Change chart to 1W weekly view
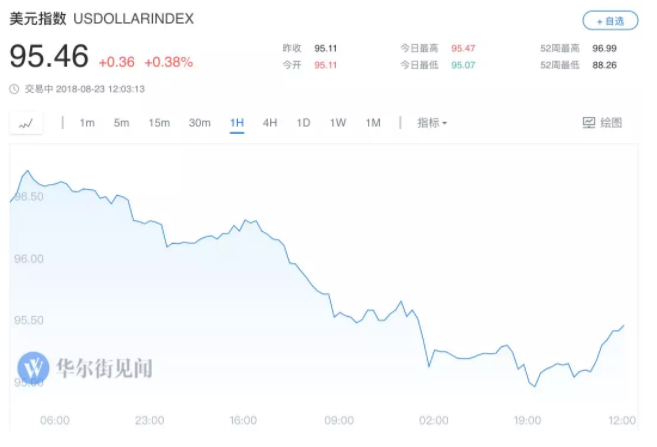This screenshot has width=657, height=447. click(338, 123)
